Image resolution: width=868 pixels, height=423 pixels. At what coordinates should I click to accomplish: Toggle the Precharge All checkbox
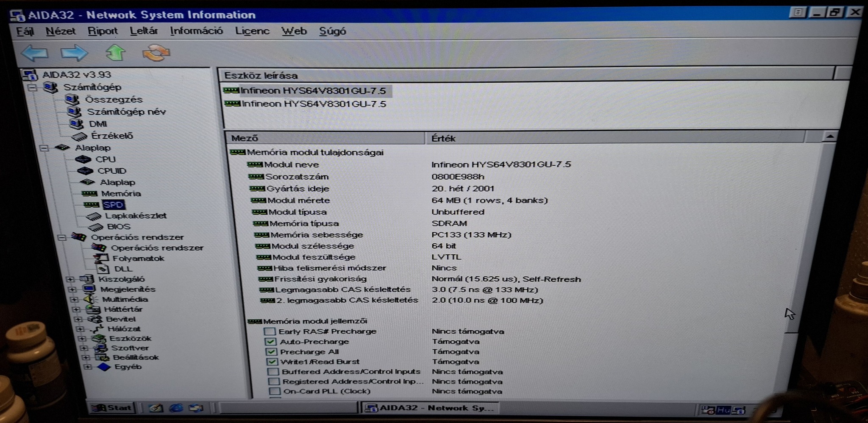pyautogui.click(x=272, y=352)
